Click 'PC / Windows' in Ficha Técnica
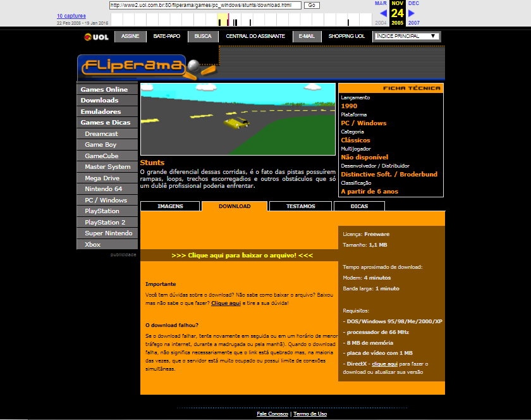This screenshot has height=420, width=531. pos(363,123)
